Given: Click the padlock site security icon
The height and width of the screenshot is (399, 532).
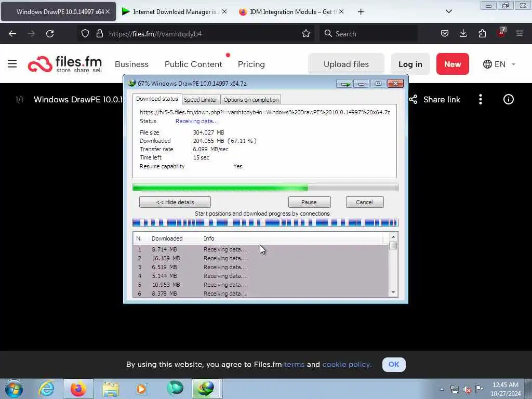Looking at the screenshot, I should [99, 34].
